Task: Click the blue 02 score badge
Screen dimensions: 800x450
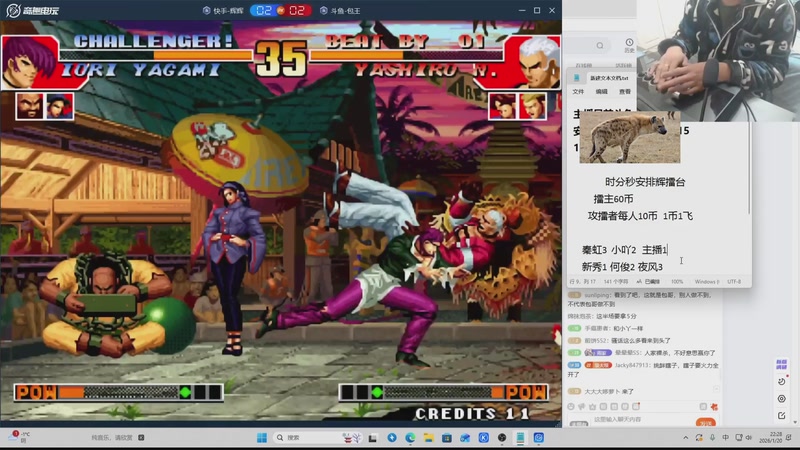Action: [x=264, y=10]
